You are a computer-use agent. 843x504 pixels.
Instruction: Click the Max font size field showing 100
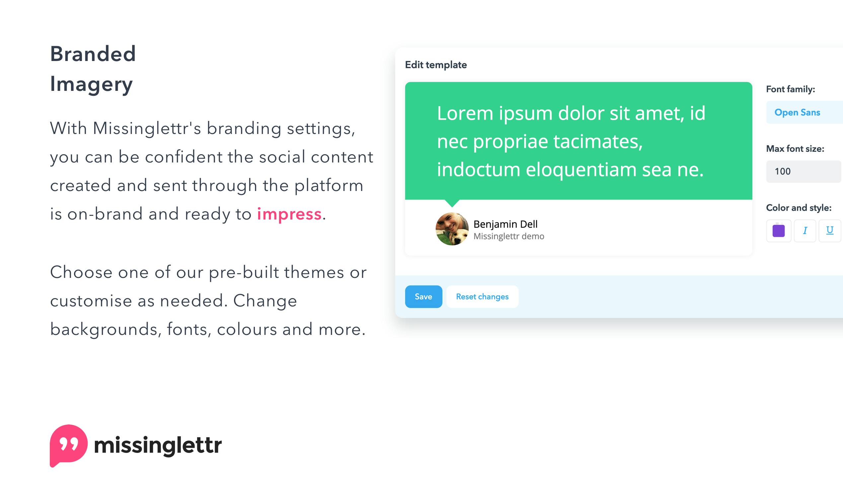click(x=804, y=171)
